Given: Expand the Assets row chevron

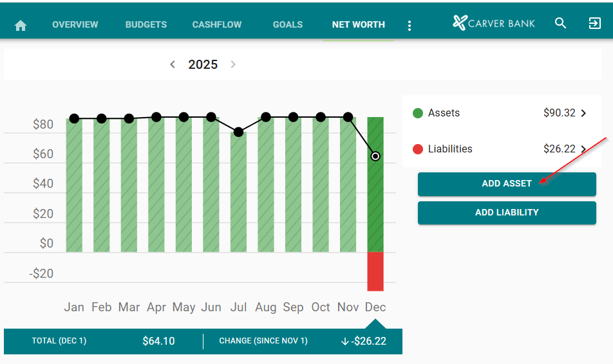Looking at the screenshot, I should point(584,113).
